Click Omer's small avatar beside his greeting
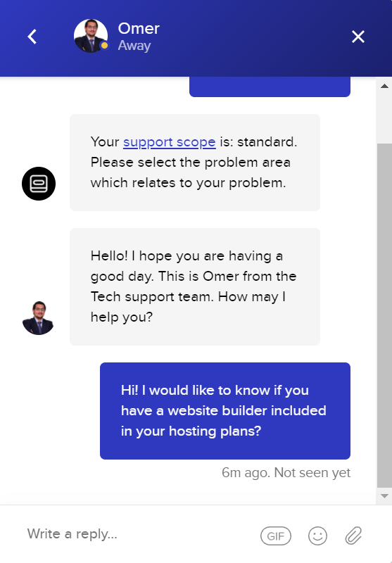 click(x=38, y=318)
